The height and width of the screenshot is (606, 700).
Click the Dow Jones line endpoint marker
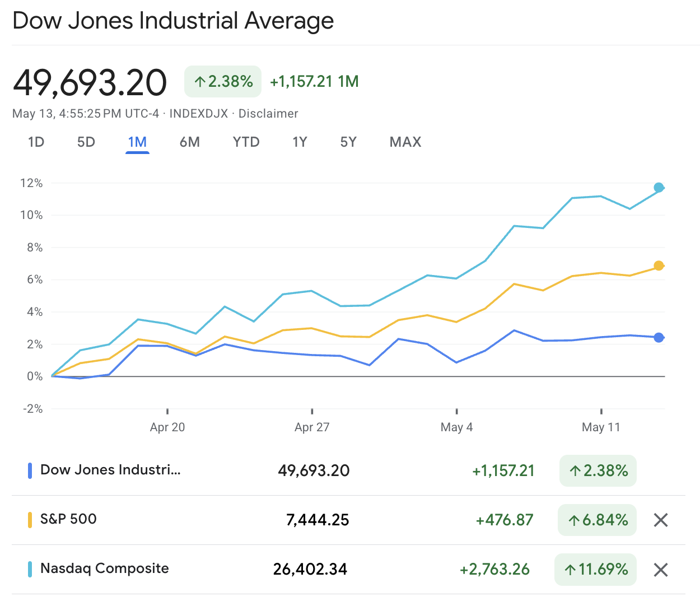[x=659, y=337]
